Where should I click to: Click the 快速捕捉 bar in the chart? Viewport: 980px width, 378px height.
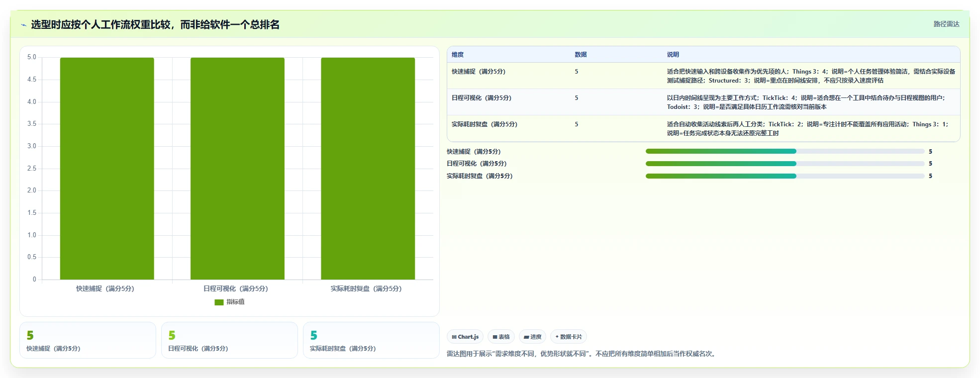[107, 168]
